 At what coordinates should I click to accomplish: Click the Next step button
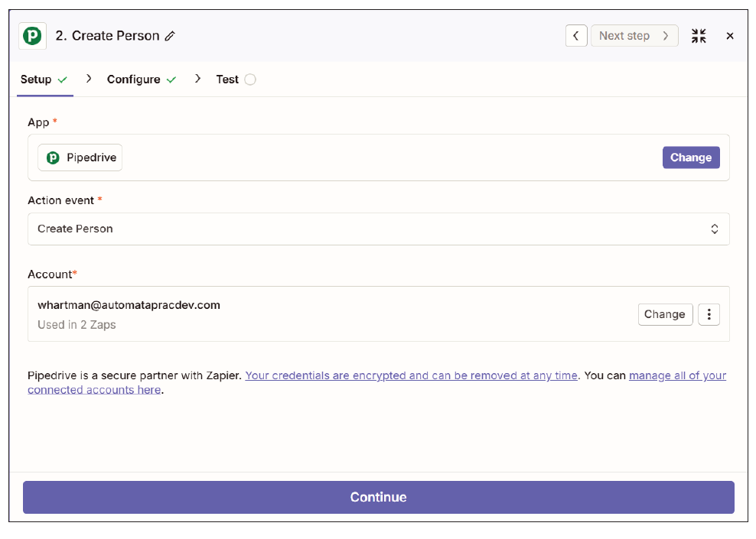(x=634, y=36)
